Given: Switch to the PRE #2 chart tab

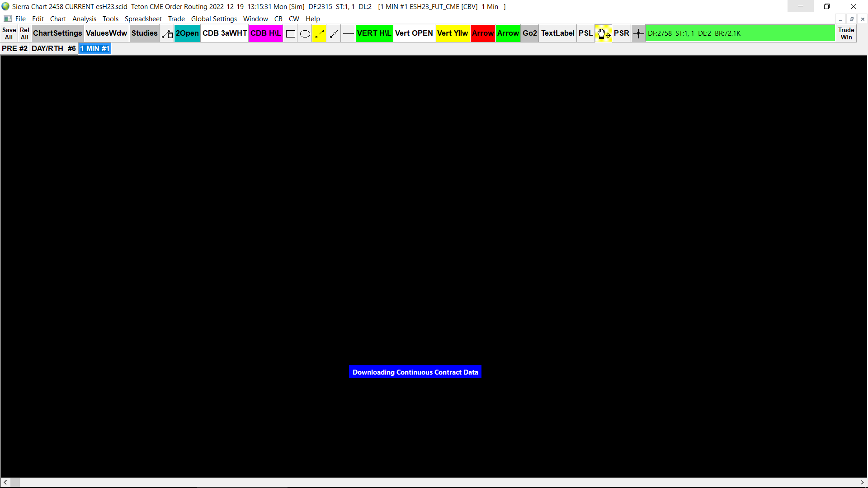Looking at the screenshot, I should tap(14, 48).
